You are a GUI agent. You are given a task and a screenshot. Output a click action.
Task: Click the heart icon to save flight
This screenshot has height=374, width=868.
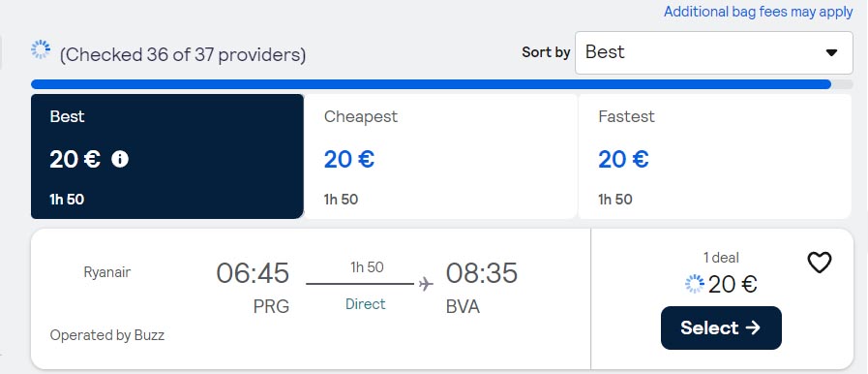coord(820,263)
